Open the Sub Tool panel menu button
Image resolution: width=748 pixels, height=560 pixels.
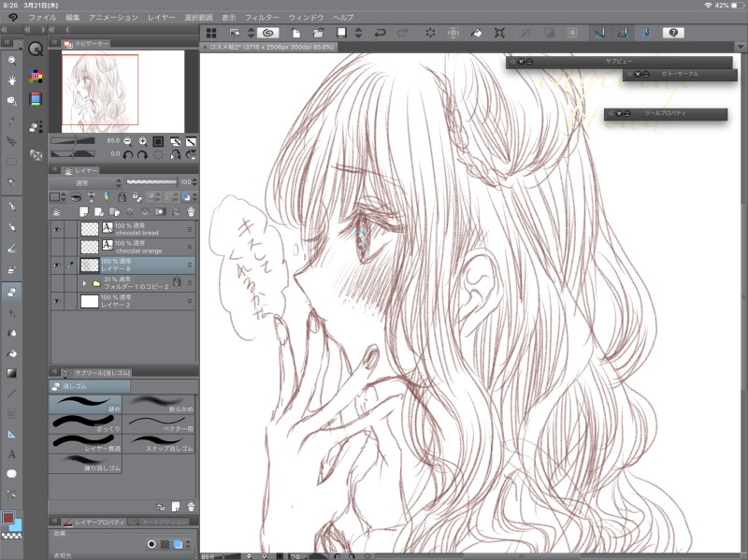tap(54, 372)
